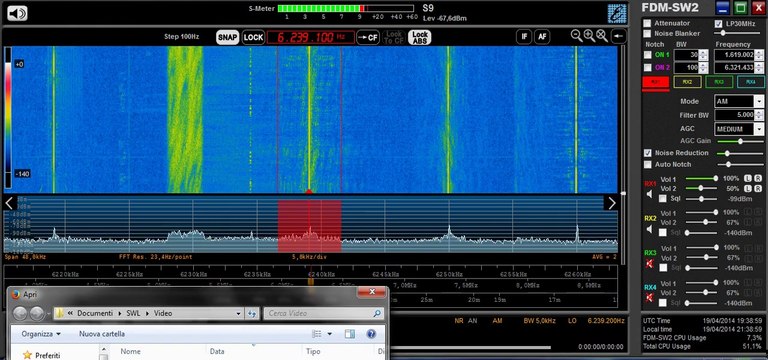Click the AF display button

(542, 37)
